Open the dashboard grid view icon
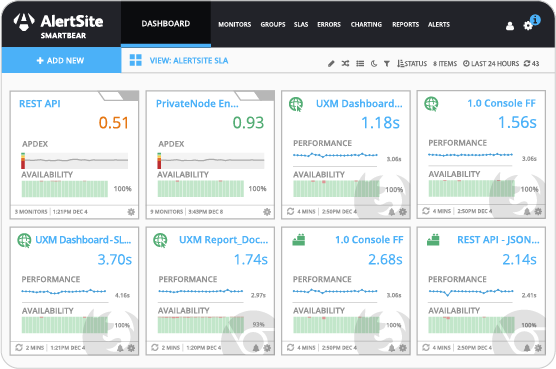Screen dimensions: 556x369 (135, 60)
